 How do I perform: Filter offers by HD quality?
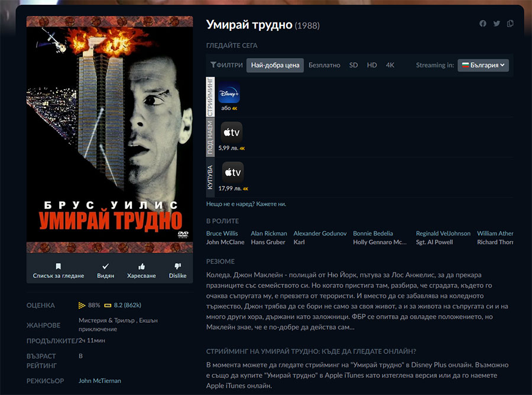[x=371, y=65]
